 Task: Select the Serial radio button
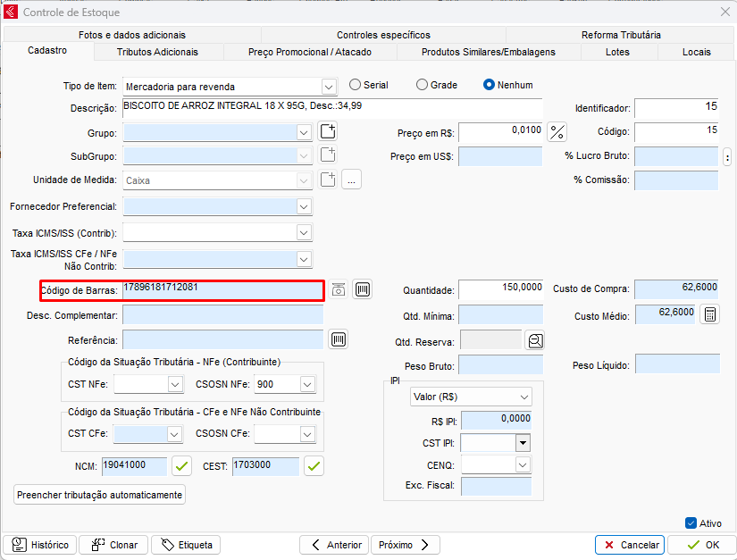coord(356,85)
